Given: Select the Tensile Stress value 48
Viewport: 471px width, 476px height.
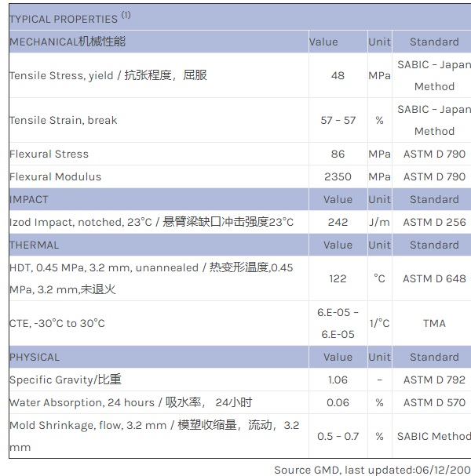Looking at the screenshot, I should click(x=338, y=75).
